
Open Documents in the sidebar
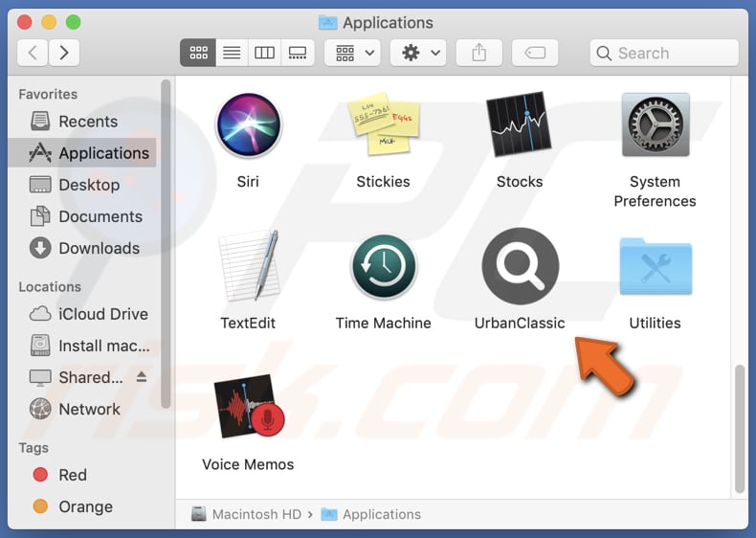click(82, 216)
